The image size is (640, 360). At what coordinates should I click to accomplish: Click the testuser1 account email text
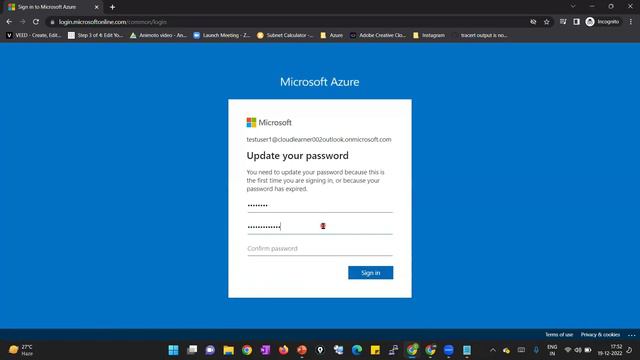coord(319,140)
